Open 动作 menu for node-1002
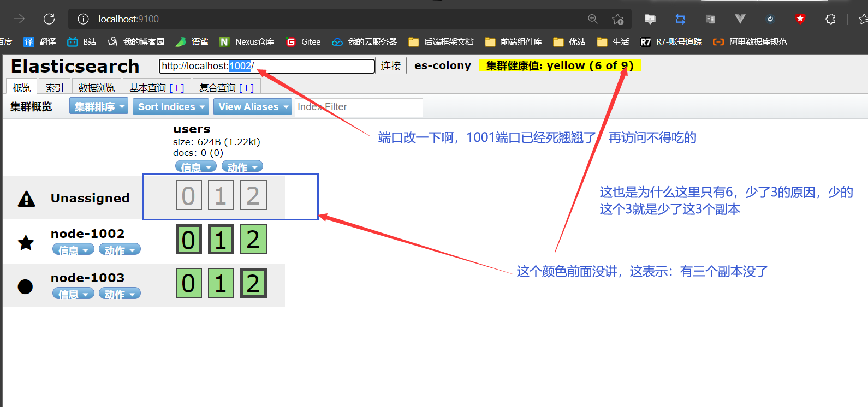868x407 pixels. 120,250
